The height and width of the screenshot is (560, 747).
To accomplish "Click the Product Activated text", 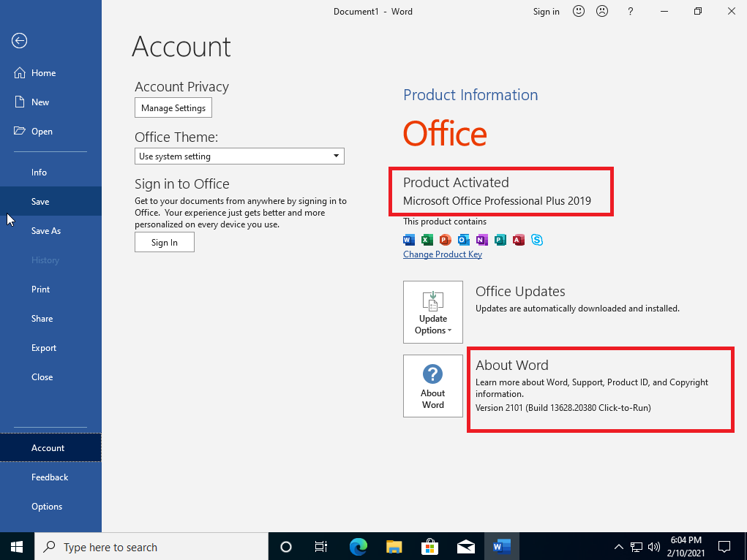I will click(456, 182).
